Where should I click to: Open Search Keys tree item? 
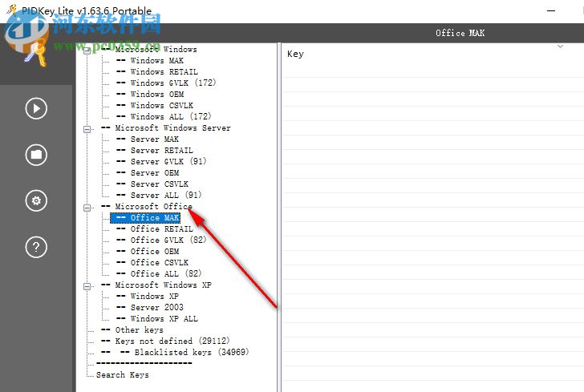click(x=123, y=374)
